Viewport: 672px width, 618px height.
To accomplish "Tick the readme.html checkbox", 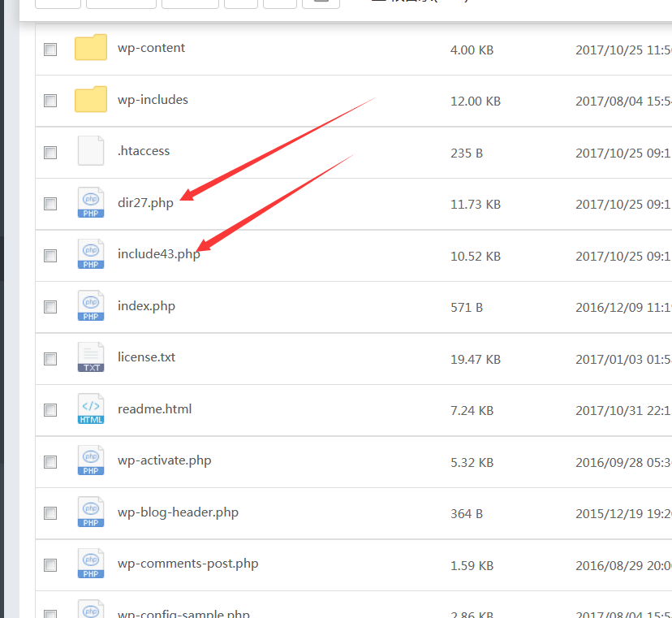I will point(50,410).
